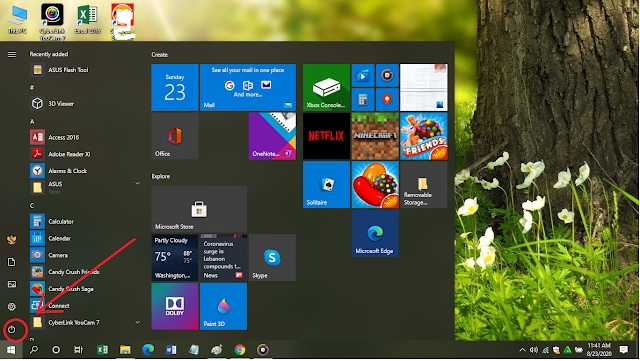Open the Xbox Console tile

coord(326,87)
